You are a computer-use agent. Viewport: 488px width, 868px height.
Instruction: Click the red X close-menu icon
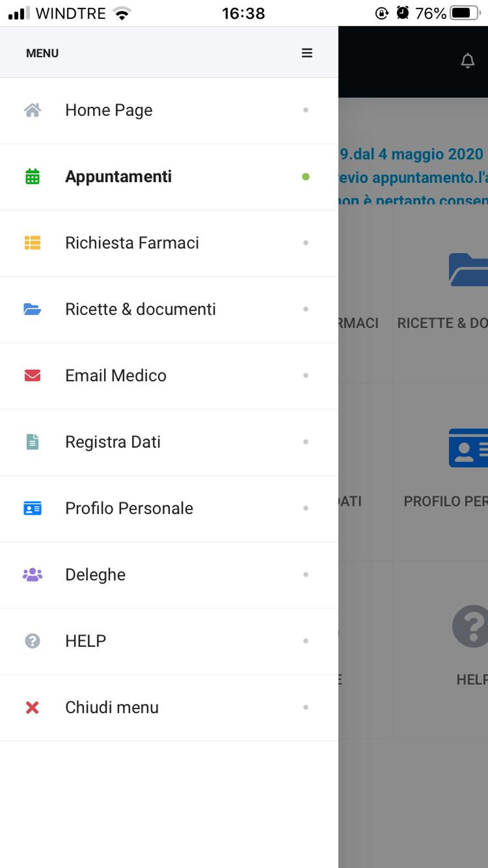[32, 708]
